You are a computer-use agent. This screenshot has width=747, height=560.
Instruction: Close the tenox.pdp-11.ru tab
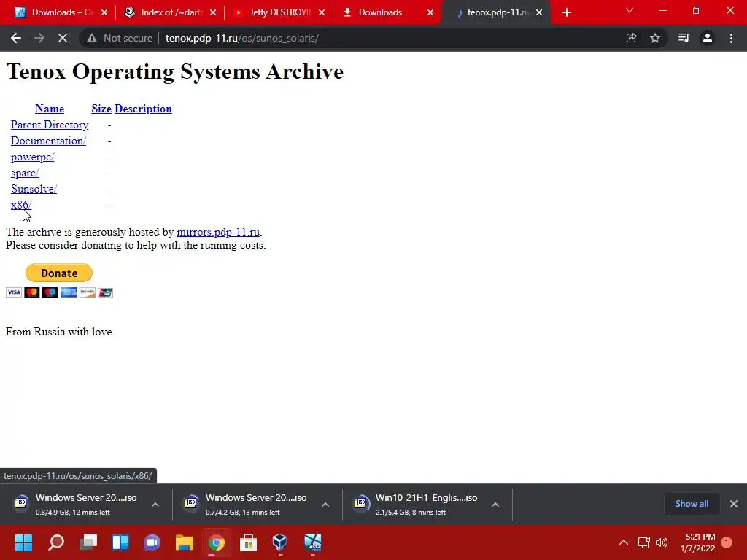click(539, 12)
